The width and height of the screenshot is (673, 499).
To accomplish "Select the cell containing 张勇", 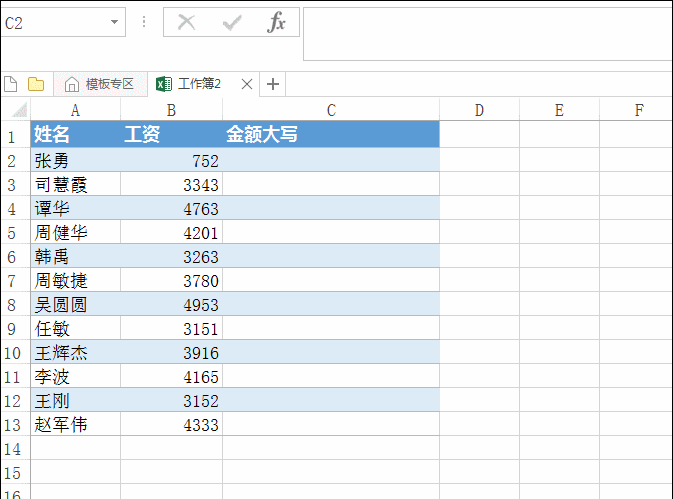I will tap(76, 160).
